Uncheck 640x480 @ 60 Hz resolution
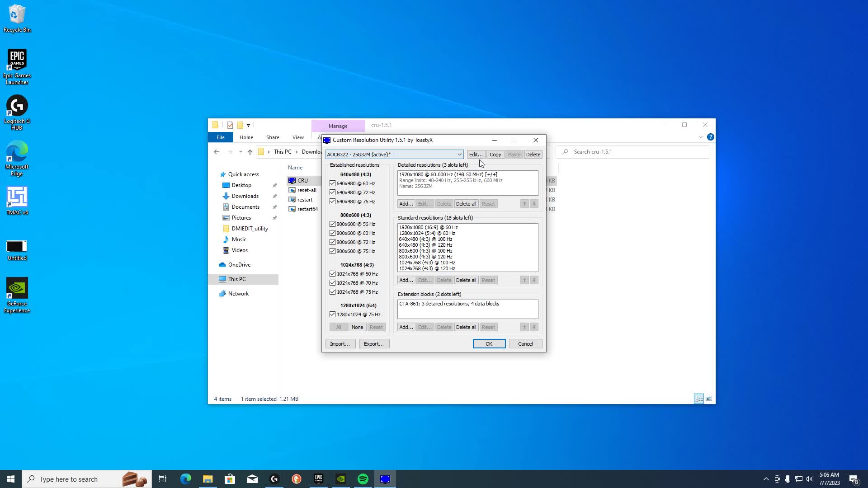This screenshot has height=488, width=868. 332,183
